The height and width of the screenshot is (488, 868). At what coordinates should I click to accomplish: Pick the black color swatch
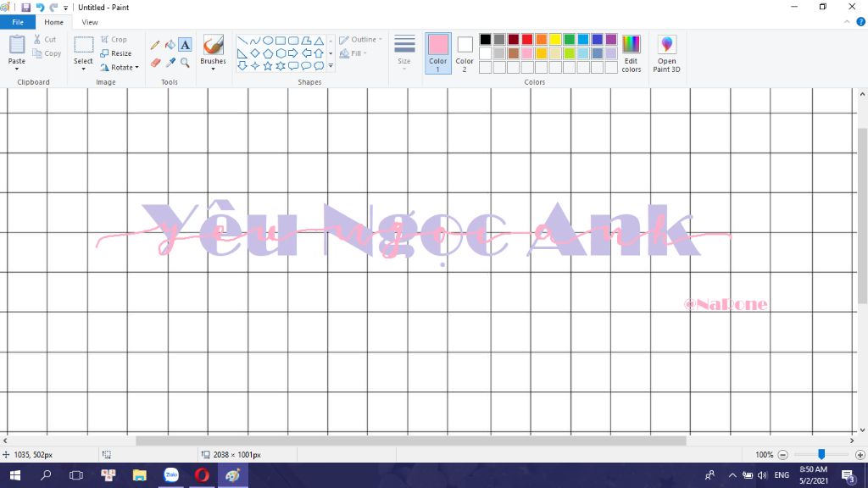[486, 39]
